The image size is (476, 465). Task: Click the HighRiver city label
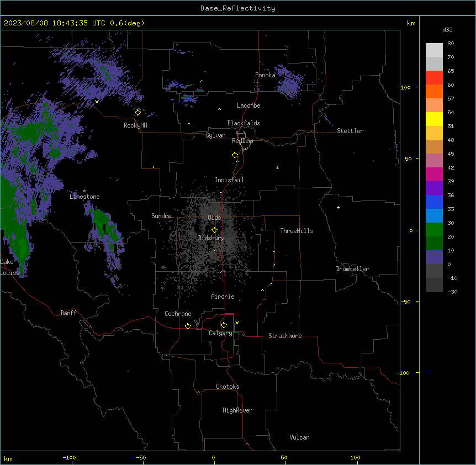pyautogui.click(x=237, y=410)
